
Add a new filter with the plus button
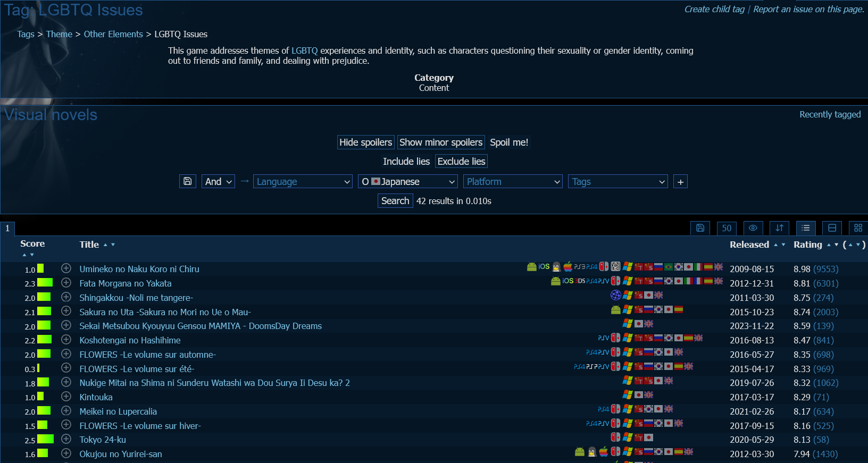coord(680,182)
